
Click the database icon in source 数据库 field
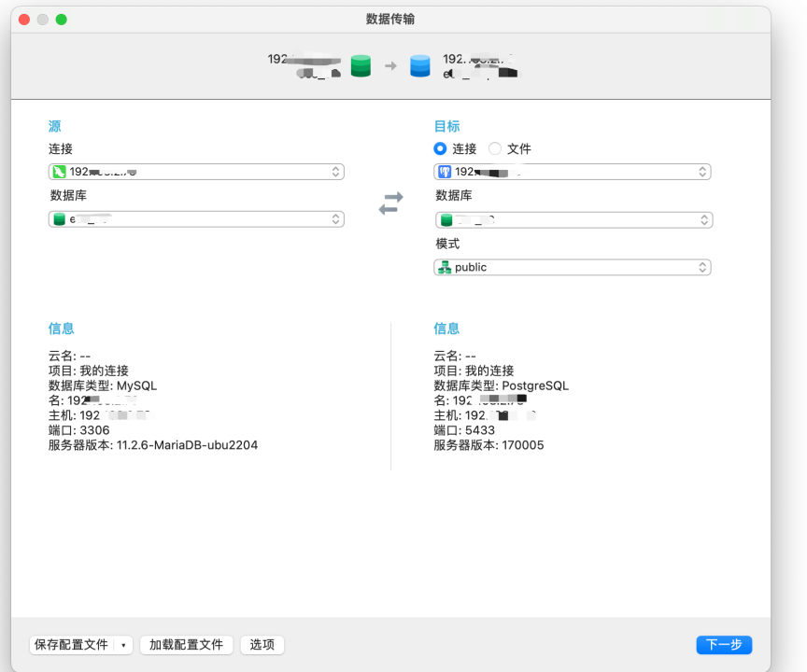tap(56, 218)
